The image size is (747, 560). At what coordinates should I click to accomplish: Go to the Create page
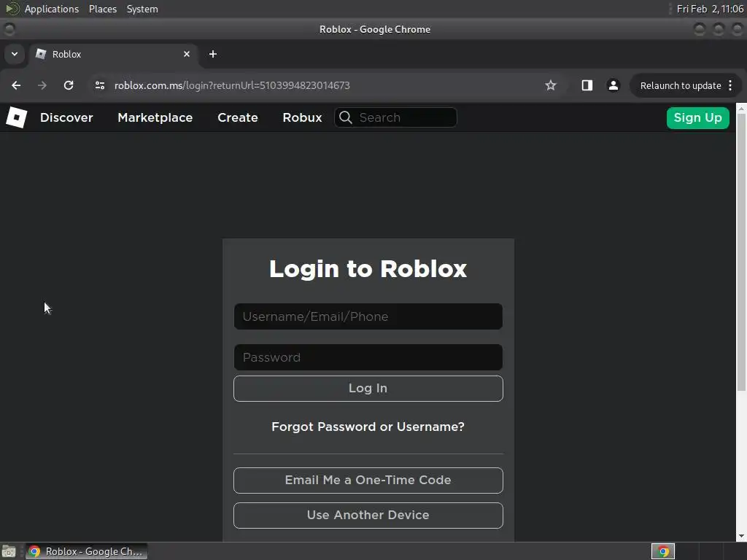(x=238, y=117)
